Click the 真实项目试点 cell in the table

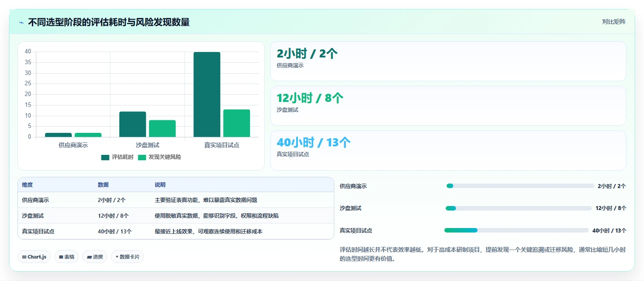pos(38,232)
